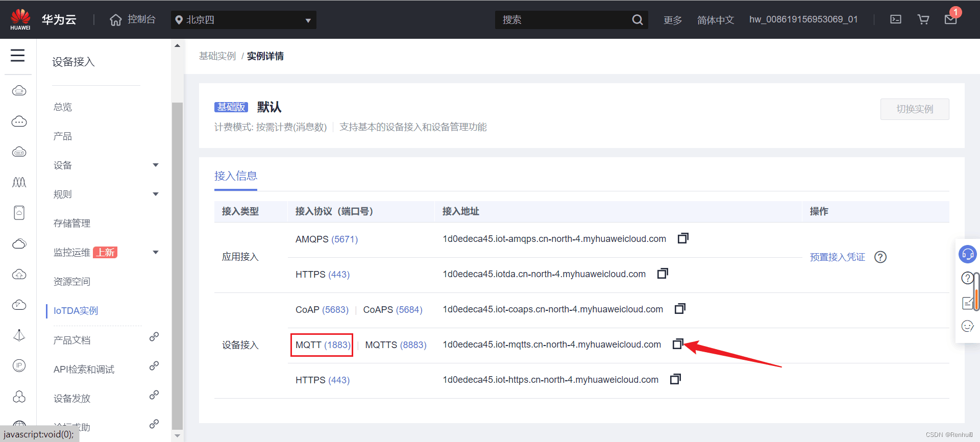Click the 接入地址 column header
This screenshot has height=442, width=980.
(x=460, y=211)
